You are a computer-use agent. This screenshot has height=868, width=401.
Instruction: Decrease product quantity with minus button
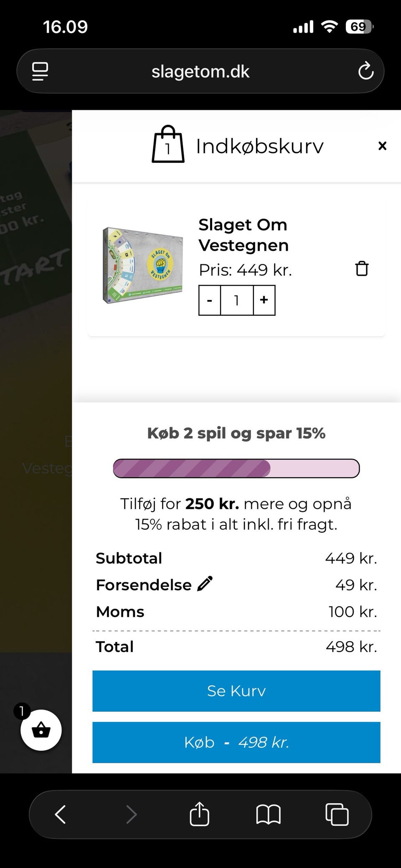point(210,300)
